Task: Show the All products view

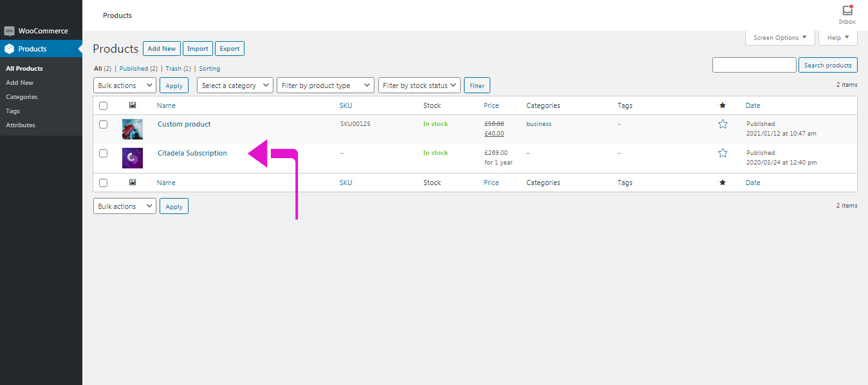Action: point(98,69)
